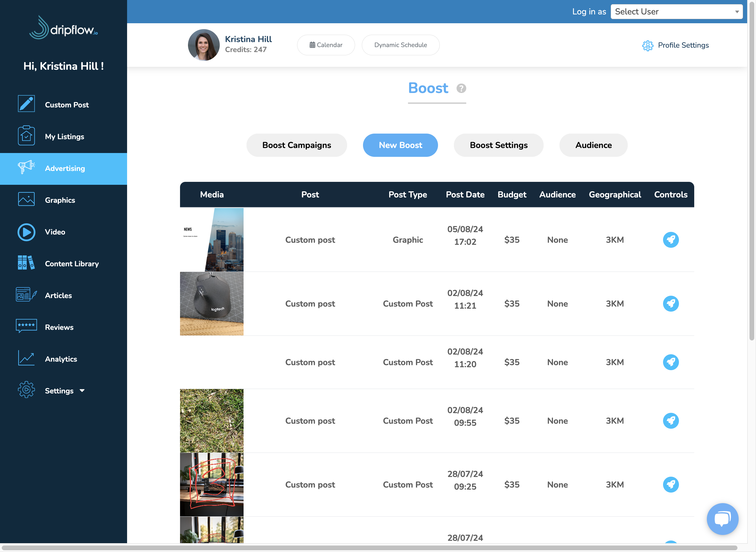Click the Post Date column header

465,195
